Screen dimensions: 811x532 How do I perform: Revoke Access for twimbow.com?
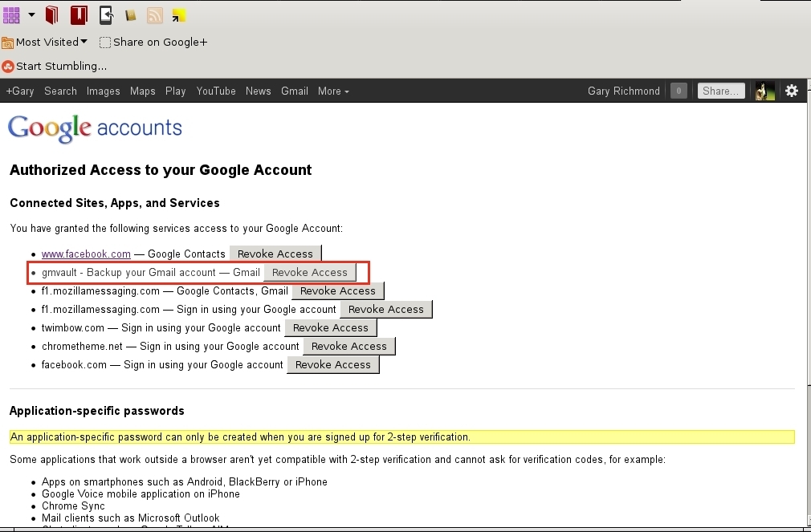[x=331, y=327]
